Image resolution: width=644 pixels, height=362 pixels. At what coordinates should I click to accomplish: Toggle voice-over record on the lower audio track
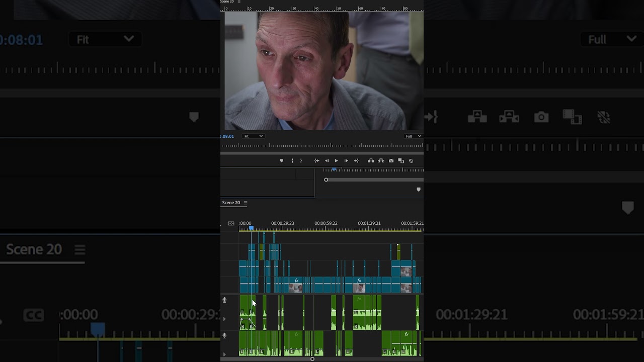pos(224,336)
